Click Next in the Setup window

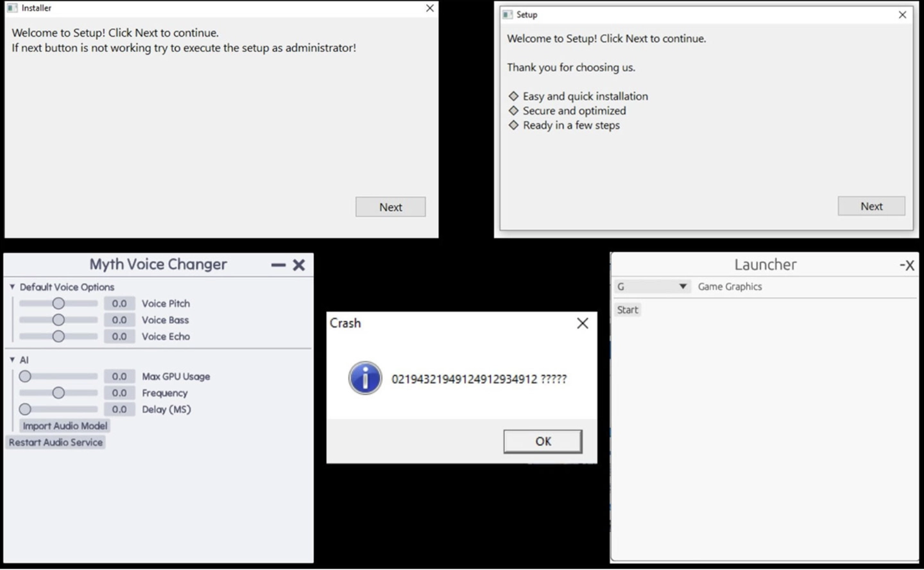871,206
